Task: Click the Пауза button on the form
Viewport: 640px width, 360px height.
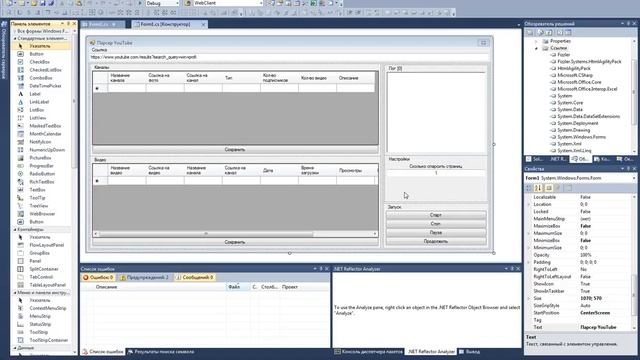Action: coord(436,233)
